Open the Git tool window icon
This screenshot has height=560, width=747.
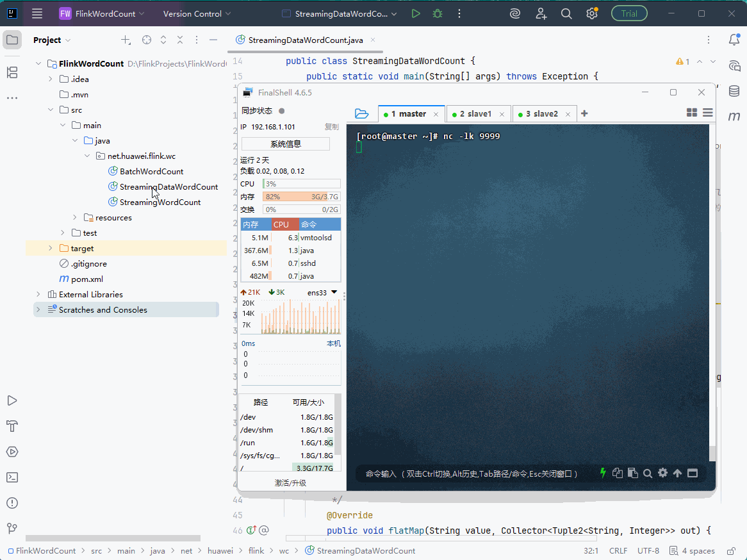coord(12,528)
